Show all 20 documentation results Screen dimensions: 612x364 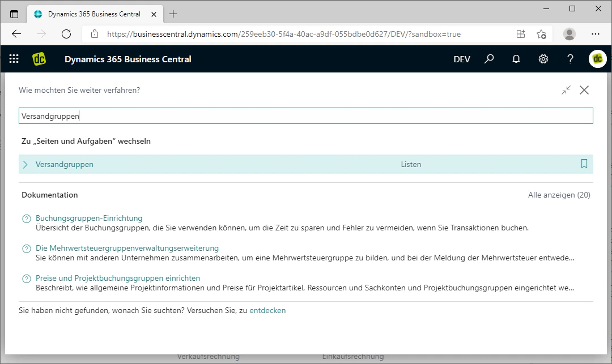coord(559,195)
